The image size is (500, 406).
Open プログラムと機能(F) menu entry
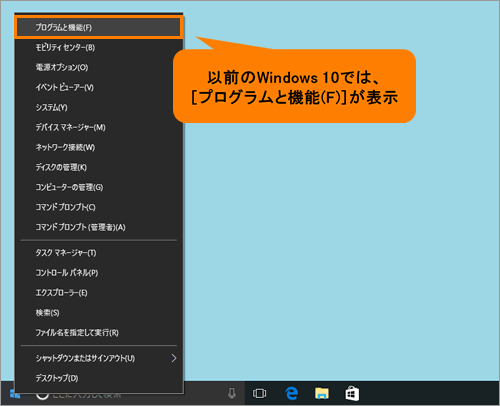coord(99,27)
